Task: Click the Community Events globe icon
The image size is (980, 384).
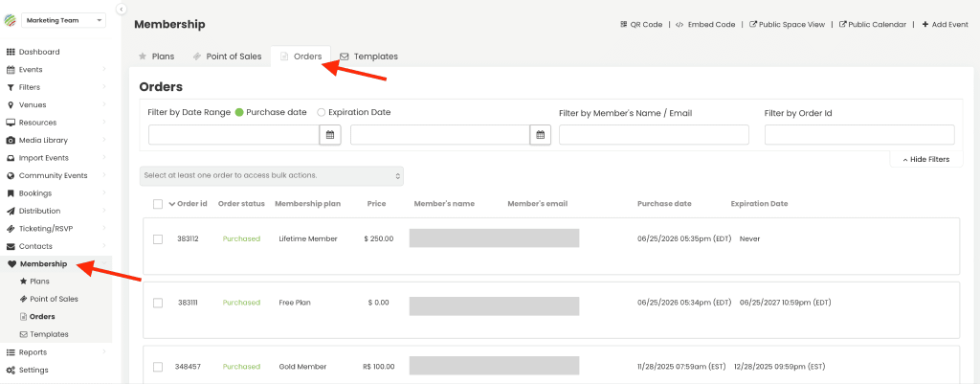Action: tap(11, 176)
